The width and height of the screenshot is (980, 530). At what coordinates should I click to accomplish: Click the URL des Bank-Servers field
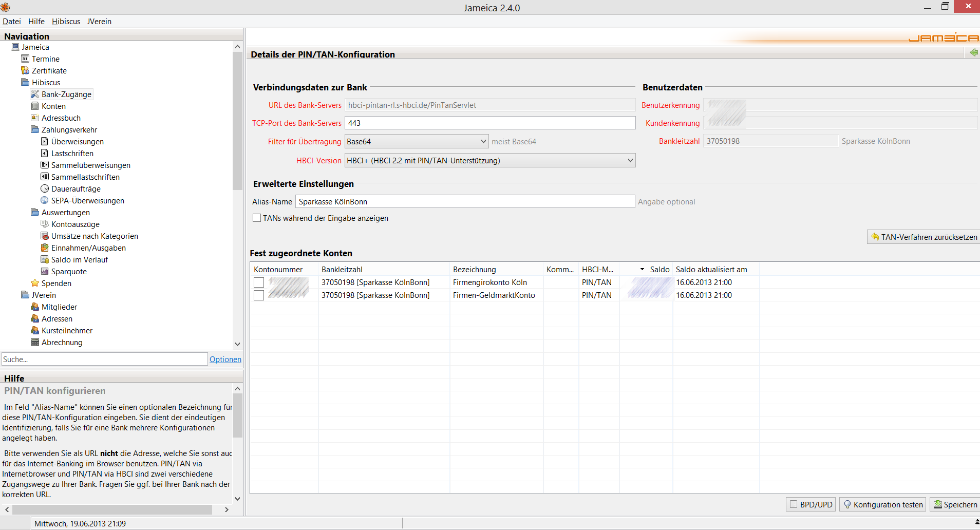click(x=490, y=105)
